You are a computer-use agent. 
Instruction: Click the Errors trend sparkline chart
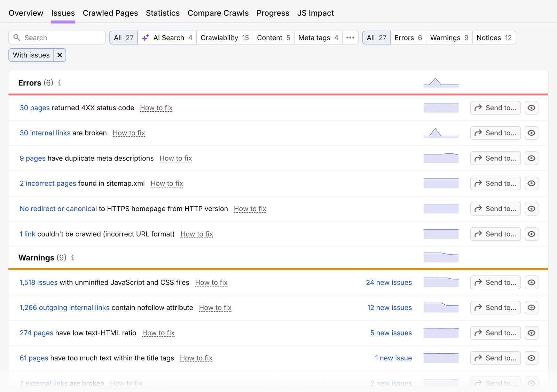[441, 83]
